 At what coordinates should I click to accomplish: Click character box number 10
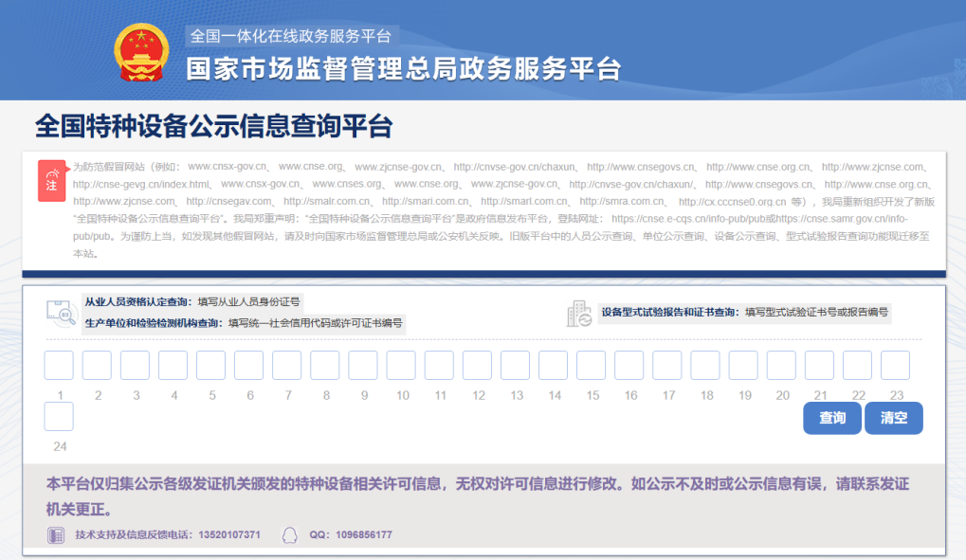[x=401, y=366]
